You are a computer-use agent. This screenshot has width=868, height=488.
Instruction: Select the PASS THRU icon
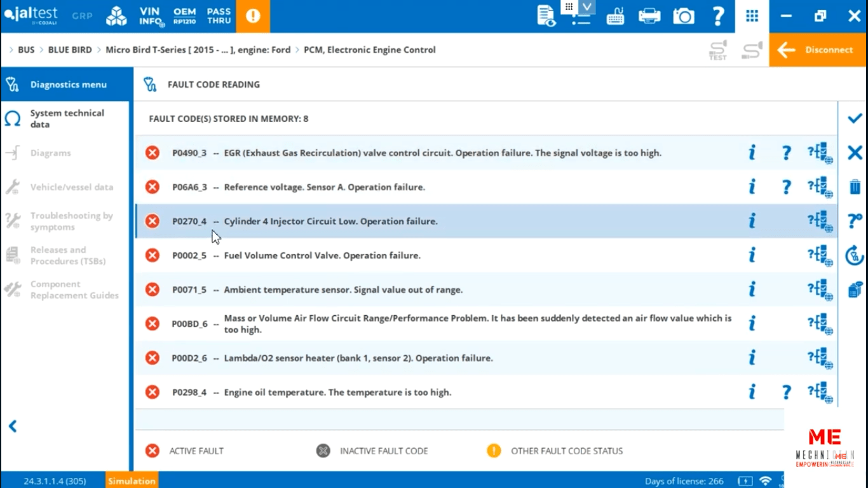click(219, 17)
